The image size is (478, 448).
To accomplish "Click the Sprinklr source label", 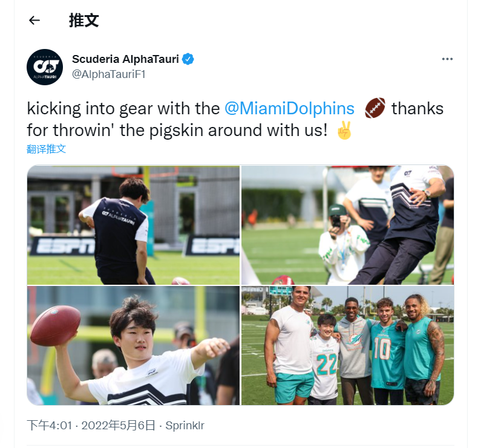I will 185,426.
